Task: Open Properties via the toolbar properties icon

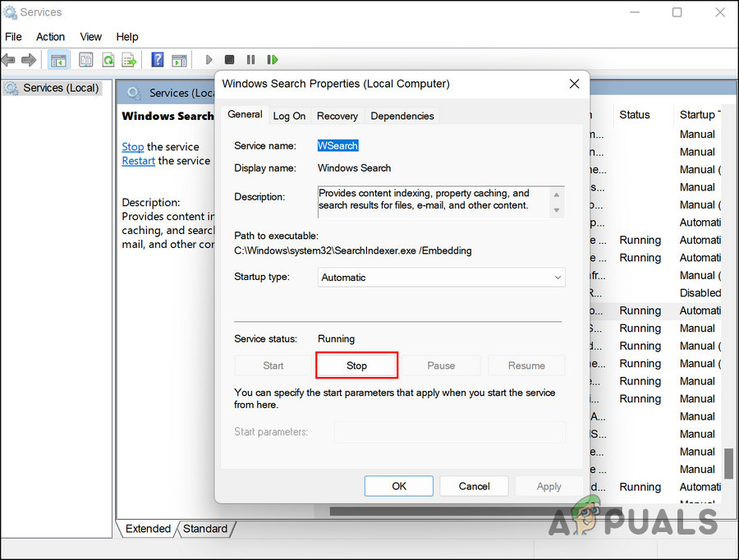Action: pos(85,60)
